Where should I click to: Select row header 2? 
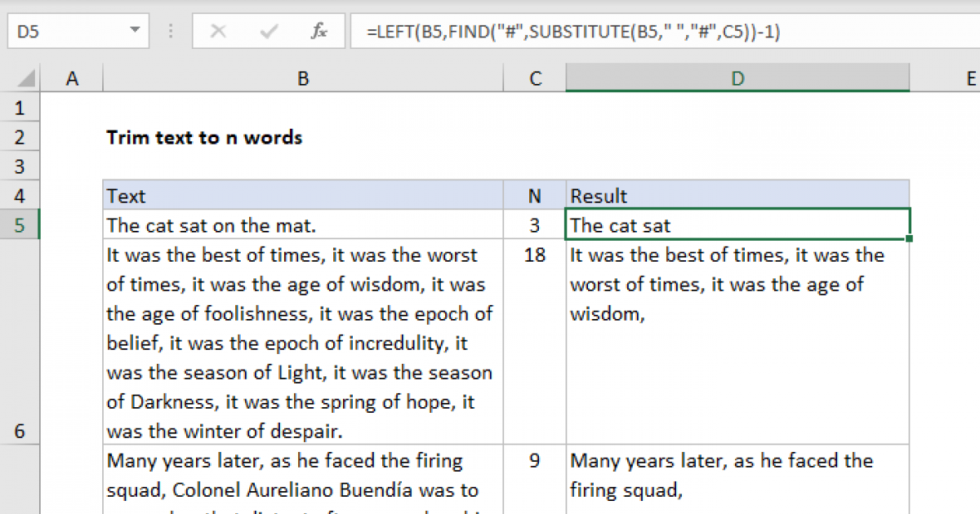(x=20, y=137)
